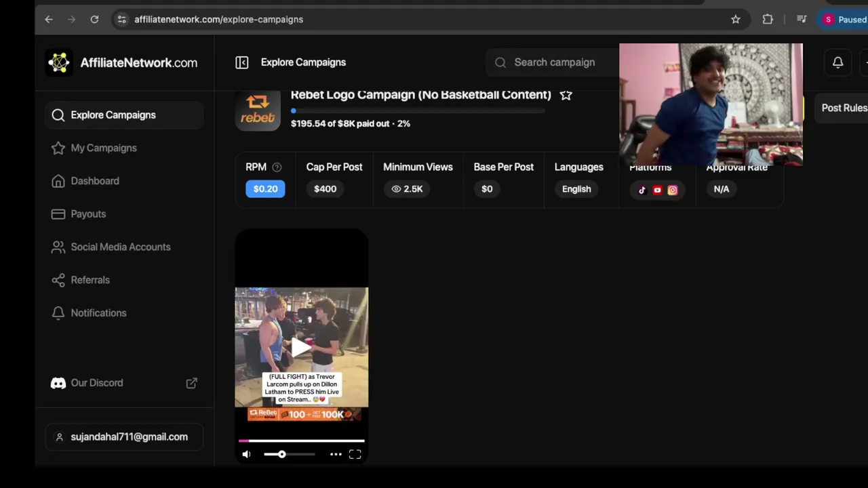
Task: Play the Trevor Larcom fight video
Action: (x=301, y=347)
